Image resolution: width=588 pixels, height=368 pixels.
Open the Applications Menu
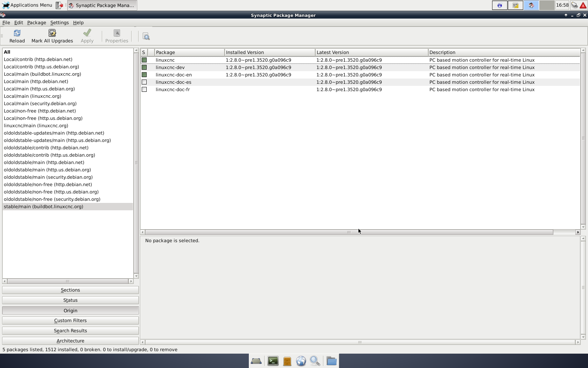coord(27,5)
